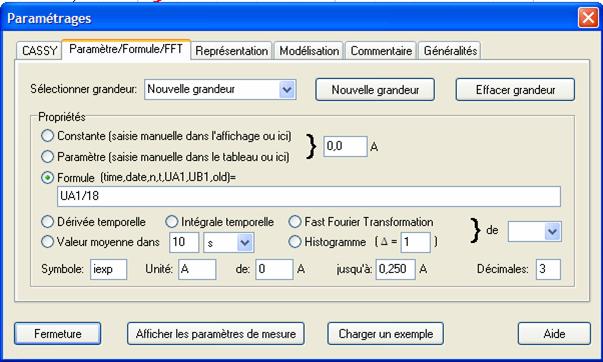The image size is (603, 362).
Task: Close the Paramétrages dialog window
Action: 588,18
